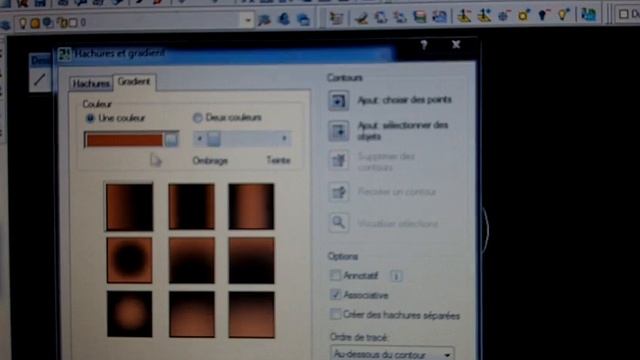Open the Layer Properties Manager icon
The height and width of the screenshot is (360, 640).
pyautogui.click(x=5, y=25)
